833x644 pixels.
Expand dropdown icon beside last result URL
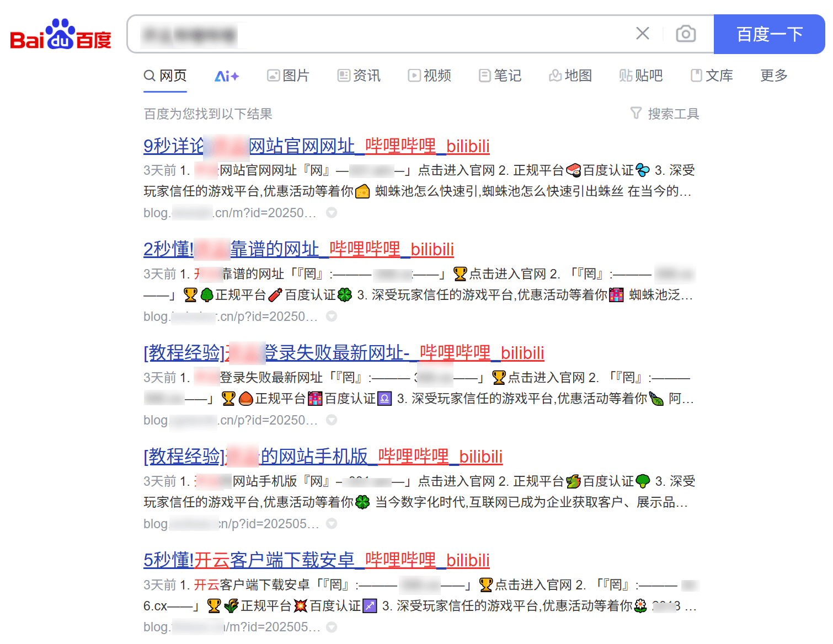(332, 627)
